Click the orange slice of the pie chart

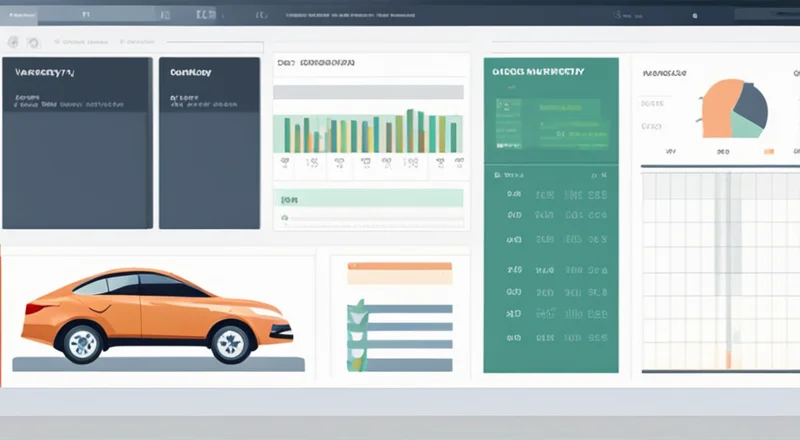(719, 108)
